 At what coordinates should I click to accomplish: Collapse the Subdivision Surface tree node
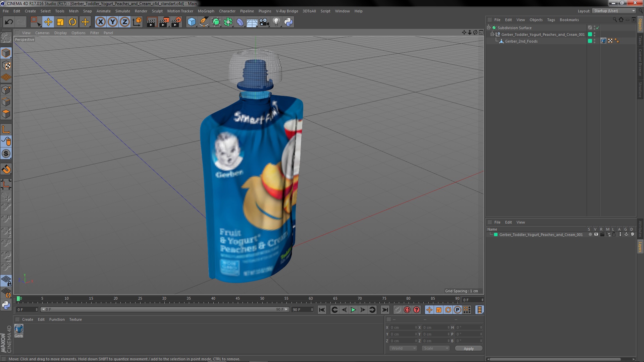coord(489,28)
